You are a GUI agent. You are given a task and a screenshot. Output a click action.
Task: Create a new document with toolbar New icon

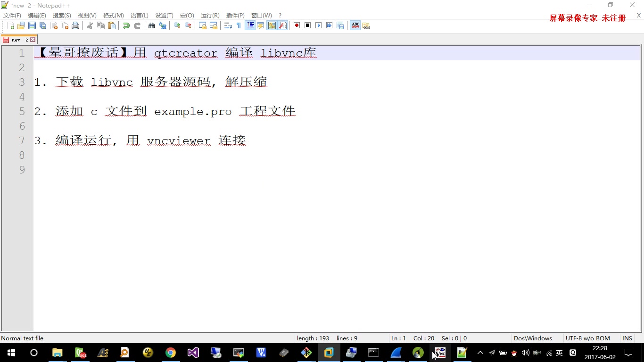click(10, 25)
